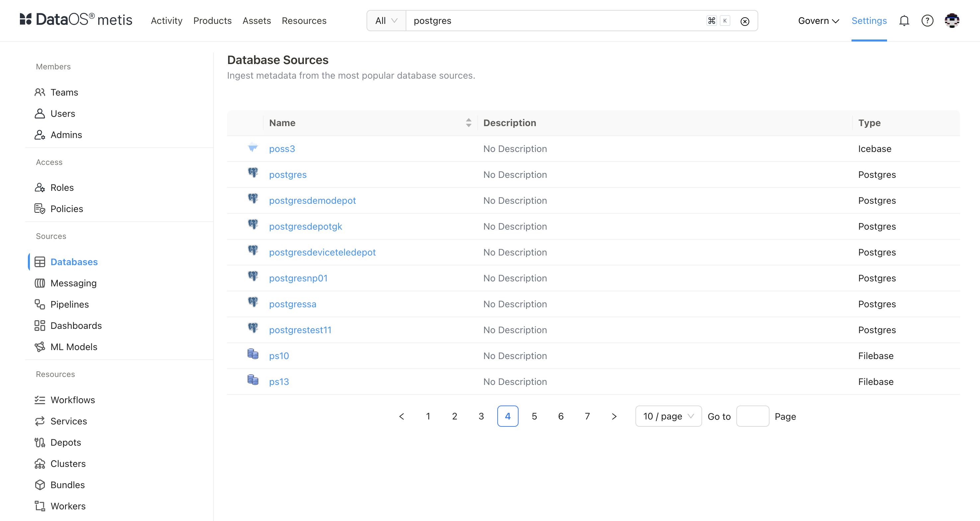Select current page 4 button
Screen dimensions: 980x521
click(x=508, y=416)
